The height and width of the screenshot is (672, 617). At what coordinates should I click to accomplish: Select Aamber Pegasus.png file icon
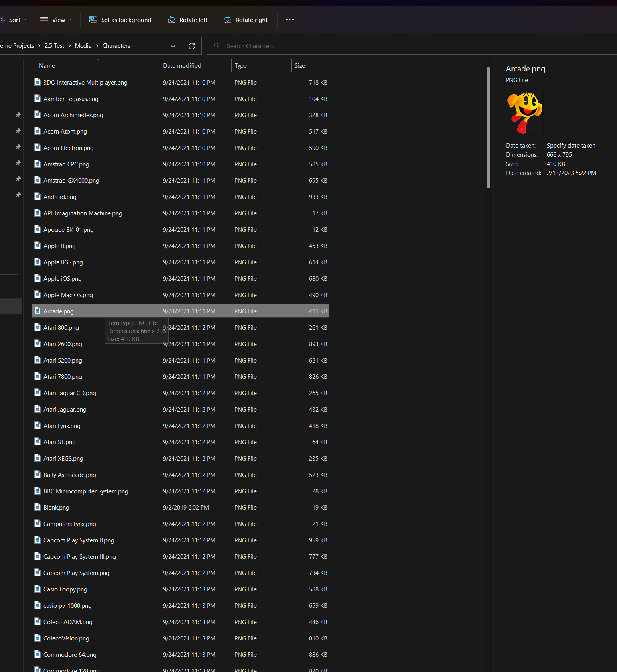(x=37, y=99)
